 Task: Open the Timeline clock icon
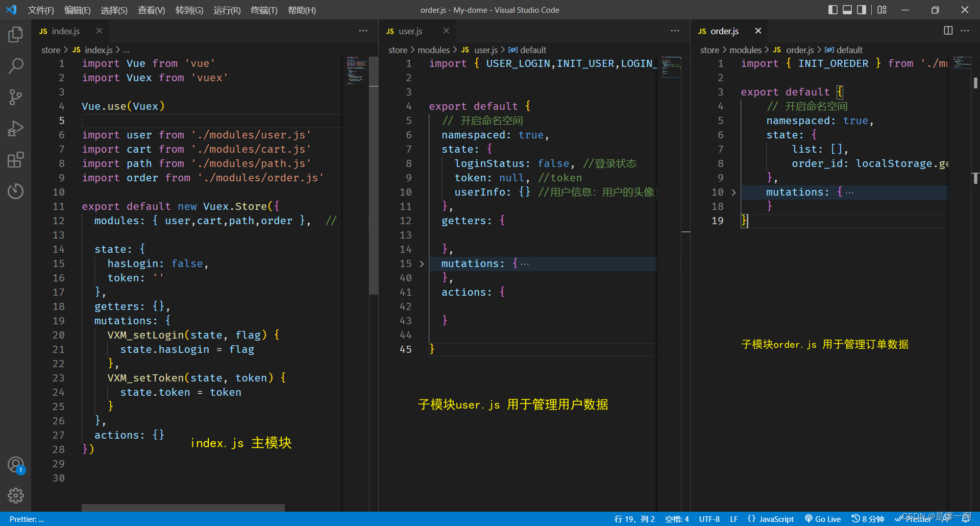(15, 192)
